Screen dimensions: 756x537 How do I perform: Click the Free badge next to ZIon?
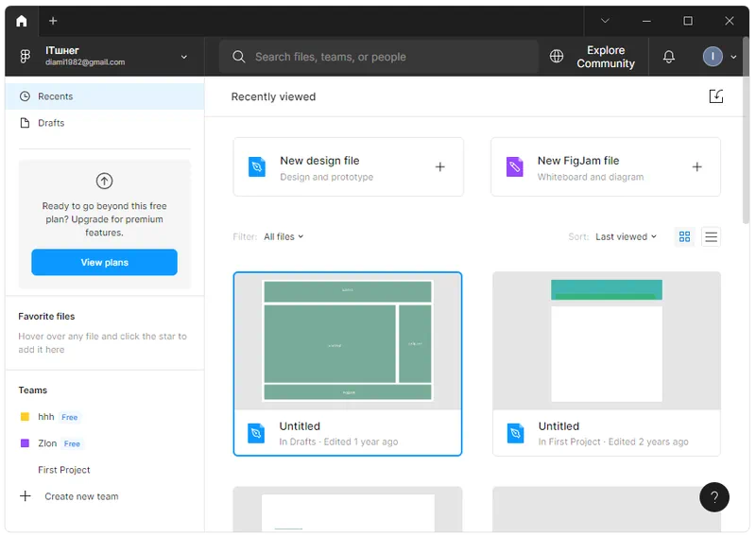pos(72,444)
